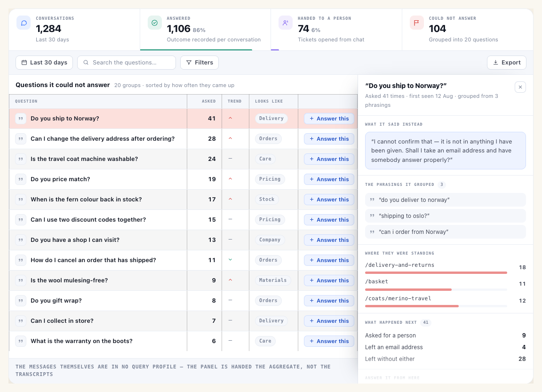Click the /basket progress bar
The image size is (542, 392).
point(436,289)
